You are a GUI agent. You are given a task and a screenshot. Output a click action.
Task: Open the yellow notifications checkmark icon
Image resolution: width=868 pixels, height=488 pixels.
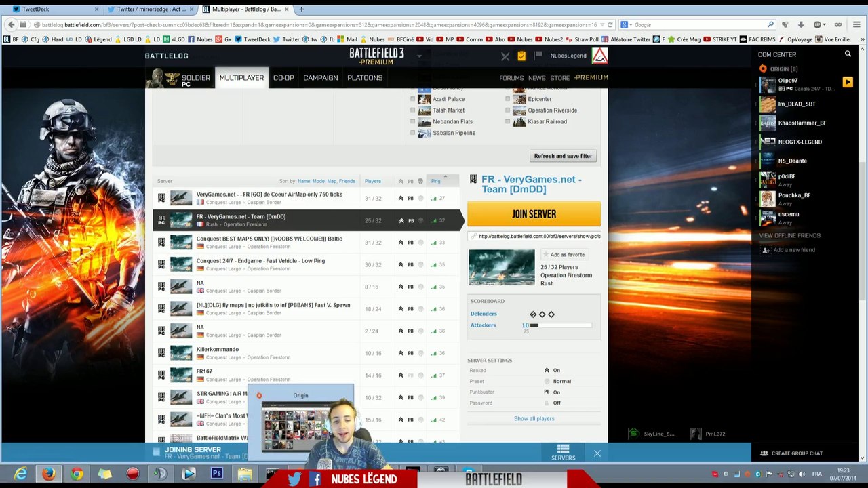coord(521,56)
